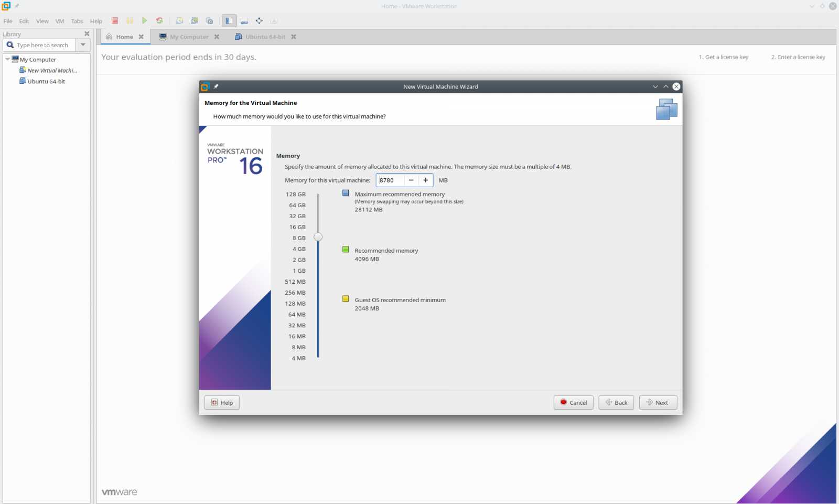Screen dimensions: 839x504
Task: Click the Revert to Snapshot toolbar icon
Action: [x=195, y=21]
